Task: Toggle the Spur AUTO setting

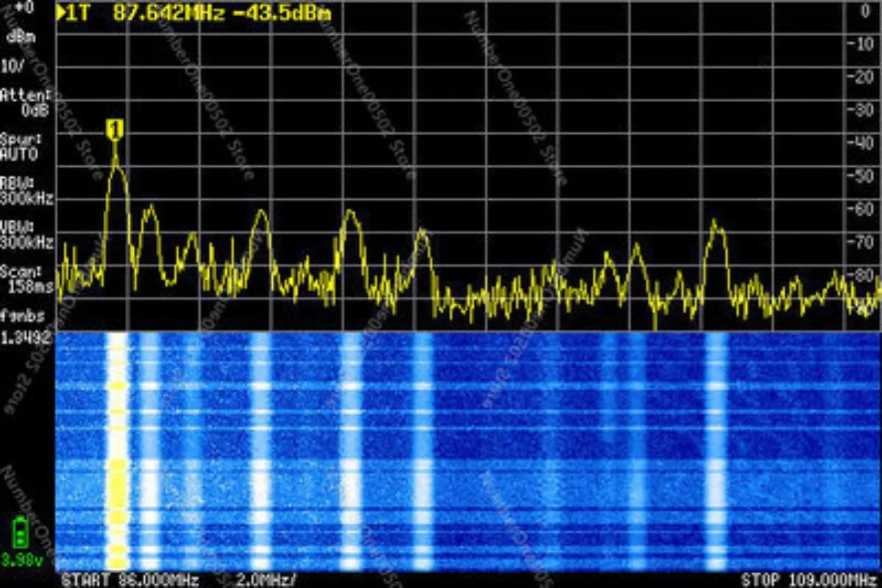Action: (19, 147)
